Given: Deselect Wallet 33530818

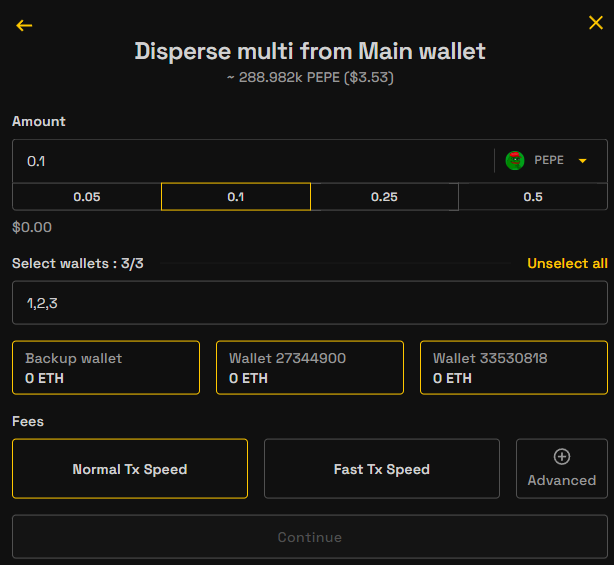Looking at the screenshot, I should (513, 368).
